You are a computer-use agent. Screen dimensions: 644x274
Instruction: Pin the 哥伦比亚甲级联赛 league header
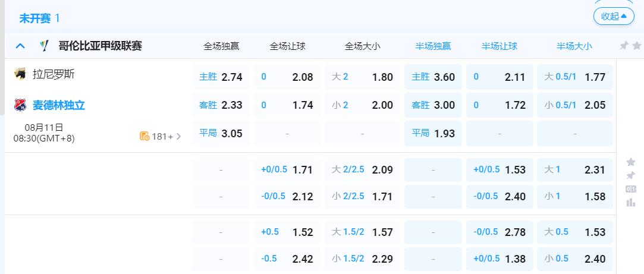pyautogui.click(x=624, y=46)
